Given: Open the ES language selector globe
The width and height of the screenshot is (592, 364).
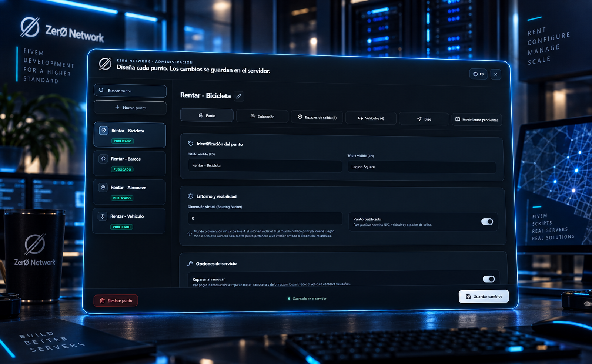Looking at the screenshot, I should point(478,74).
